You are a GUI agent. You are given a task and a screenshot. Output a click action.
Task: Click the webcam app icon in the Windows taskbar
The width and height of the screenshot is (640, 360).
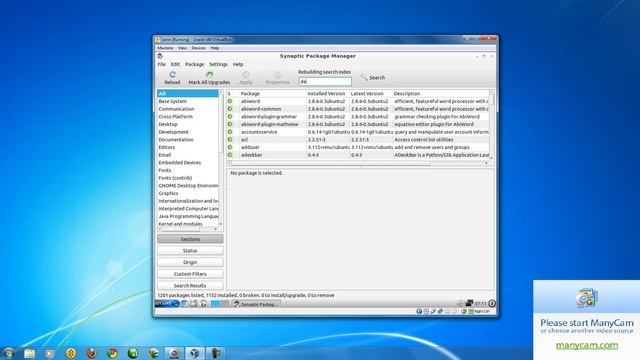pos(174,353)
